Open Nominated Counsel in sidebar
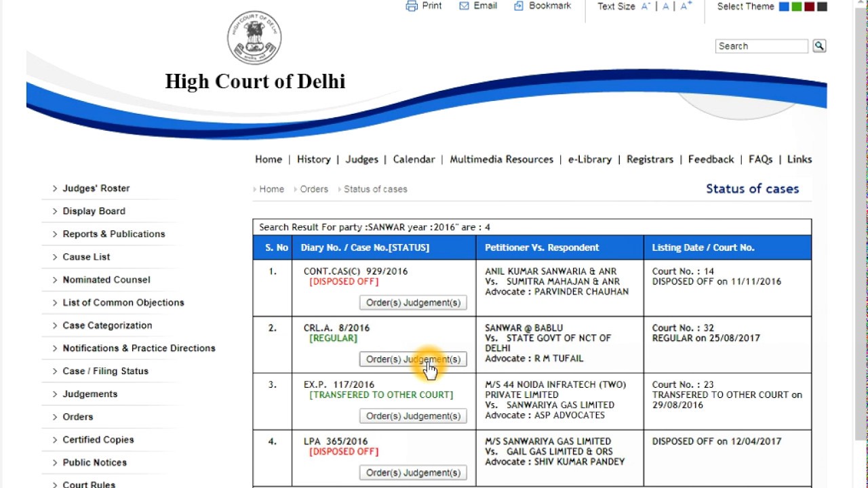Image resolution: width=868 pixels, height=488 pixels. point(106,280)
